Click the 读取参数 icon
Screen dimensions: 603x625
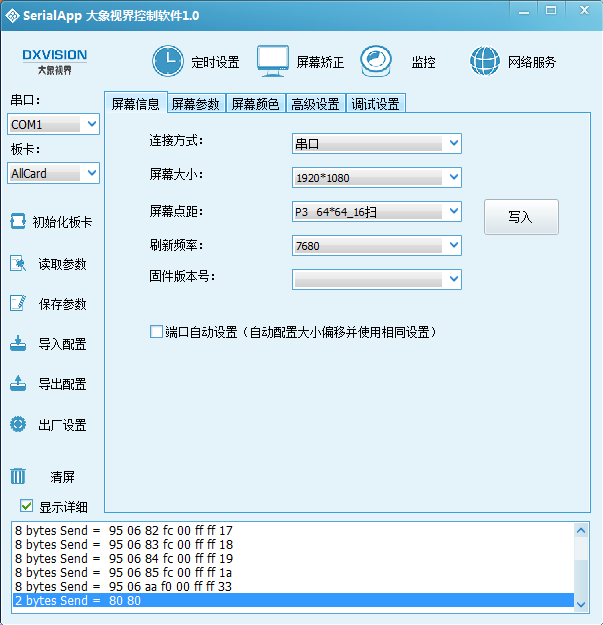[x=18, y=263]
